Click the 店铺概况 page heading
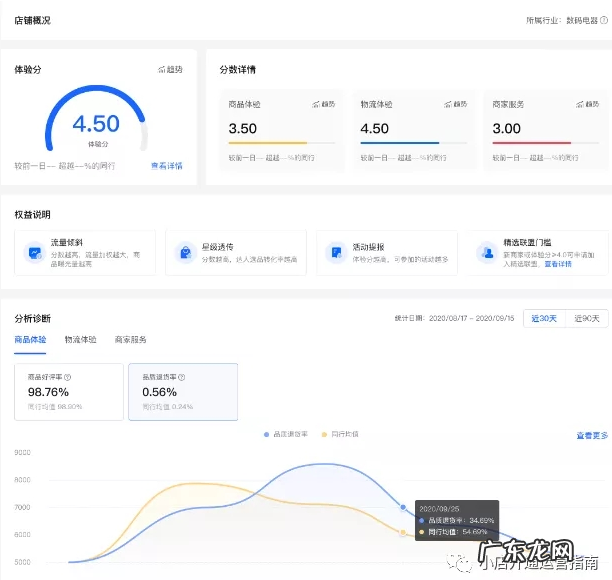The image size is (612, 580). pyautogui.click(x=32, y=20)
